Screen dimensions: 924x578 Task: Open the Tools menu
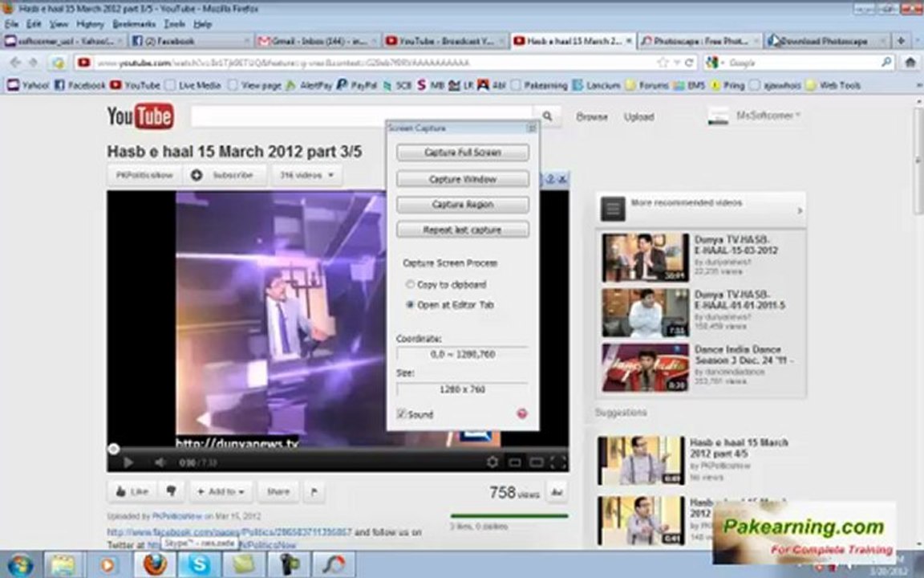(x=174, y=24)
